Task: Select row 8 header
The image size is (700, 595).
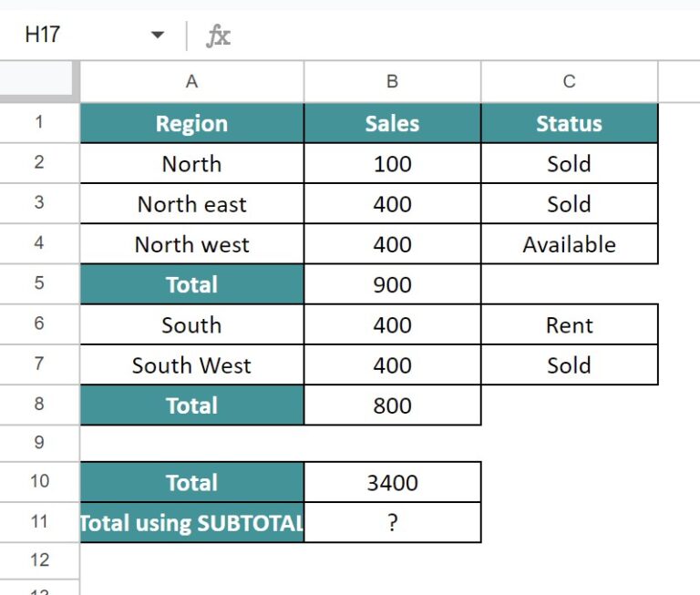Action: [39, 404]
